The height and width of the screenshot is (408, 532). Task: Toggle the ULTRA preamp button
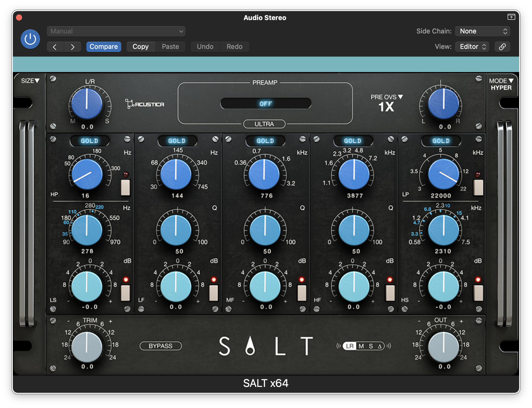click(264, 124)
